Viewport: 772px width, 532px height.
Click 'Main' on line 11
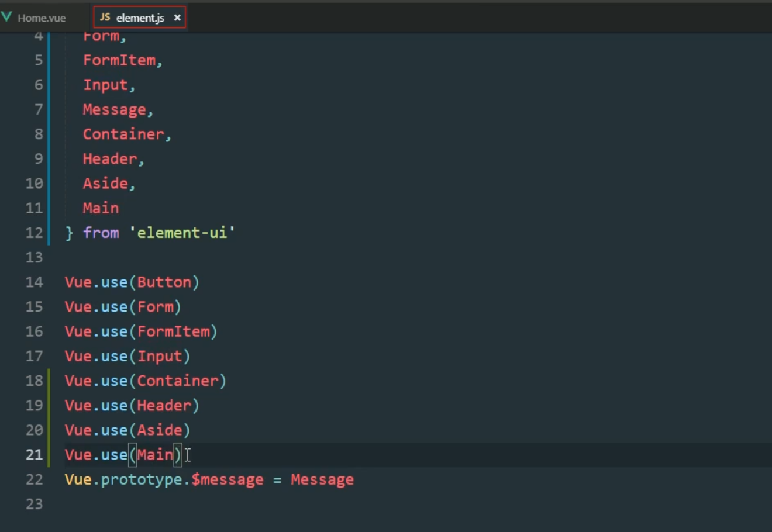click(x=101, y=208)
